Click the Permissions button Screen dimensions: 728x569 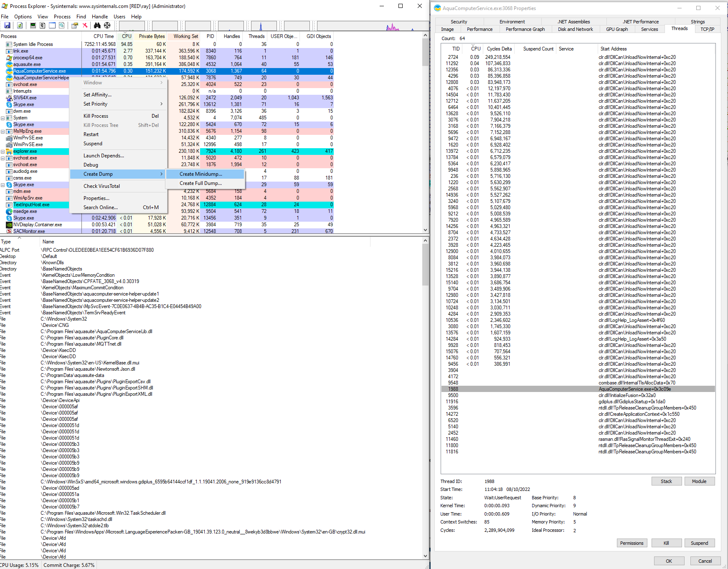click(x=632, y=543)
